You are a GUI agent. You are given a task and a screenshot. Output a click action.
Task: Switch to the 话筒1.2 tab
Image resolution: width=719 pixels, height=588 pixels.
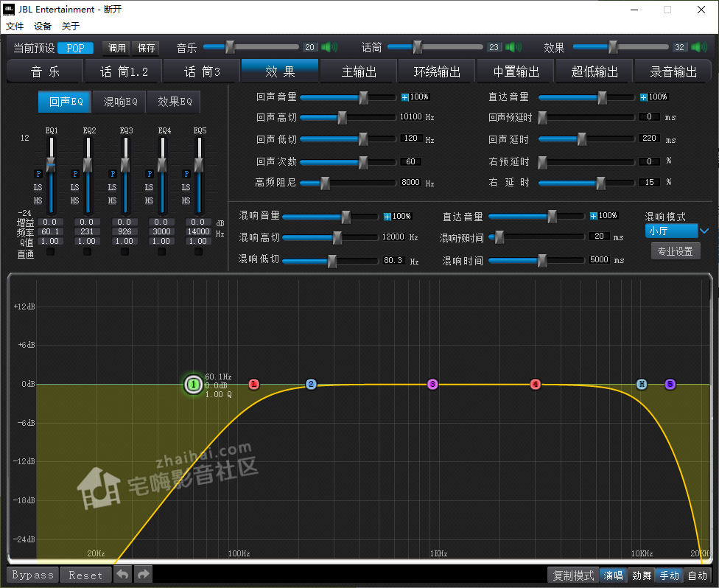(x=124, y=71)
